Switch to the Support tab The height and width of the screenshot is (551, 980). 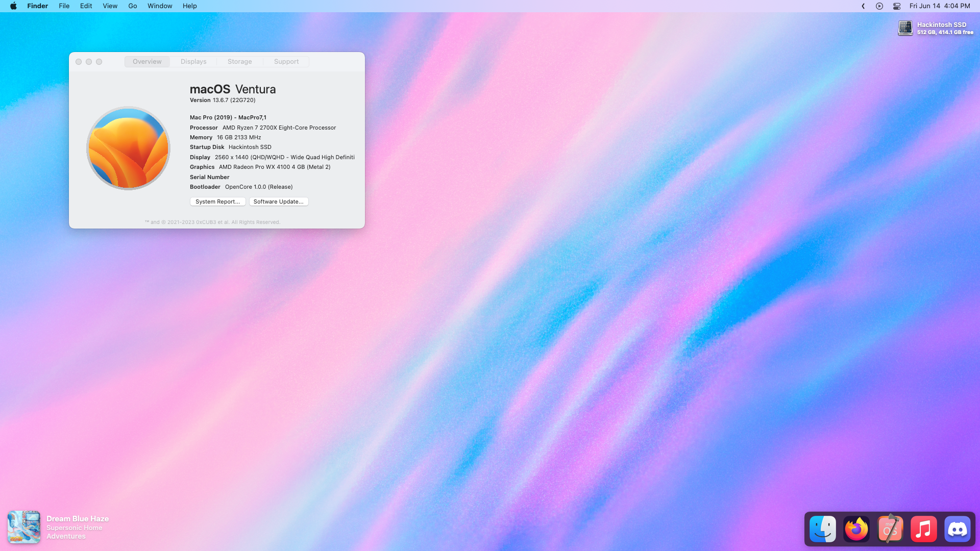(286, 62)
